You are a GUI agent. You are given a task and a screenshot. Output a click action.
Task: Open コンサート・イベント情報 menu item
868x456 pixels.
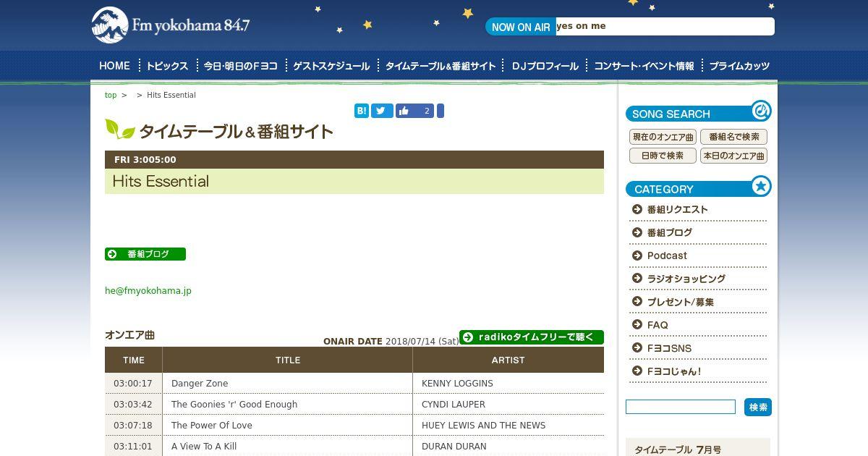pos(644,66)
